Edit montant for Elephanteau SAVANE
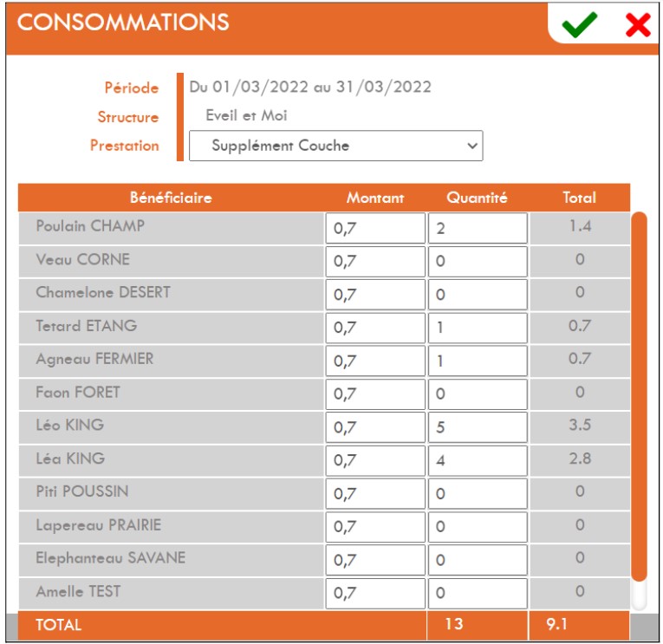The height and width of the screenshot is (644, 663). point(375,560)
